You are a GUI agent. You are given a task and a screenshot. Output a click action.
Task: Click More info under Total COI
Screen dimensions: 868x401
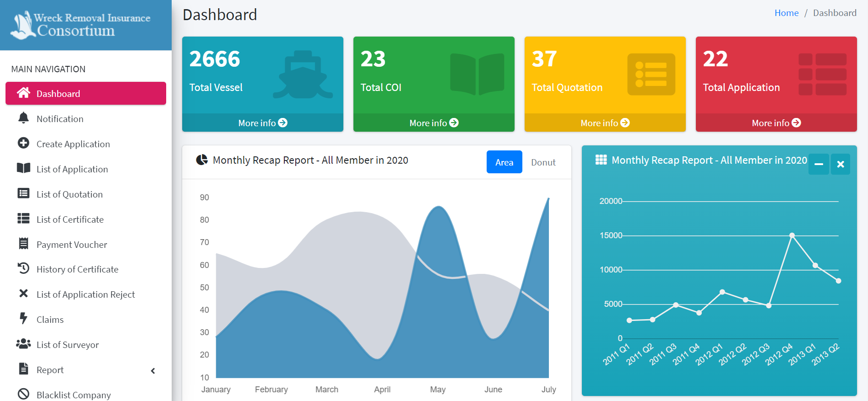(x=434, y=123)
